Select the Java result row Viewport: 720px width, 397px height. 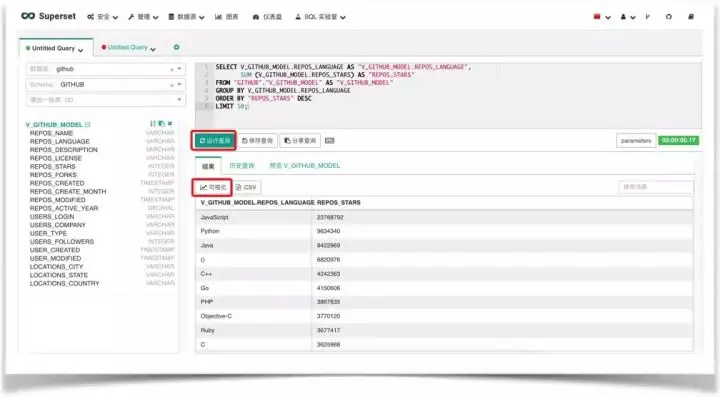(444, 246)
